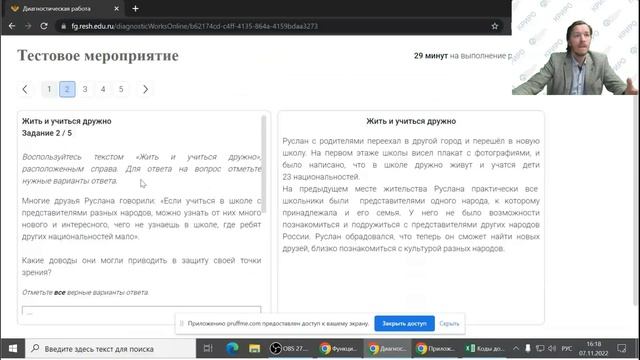
Task: Open task number 1
Action: (x=49, y=89)
